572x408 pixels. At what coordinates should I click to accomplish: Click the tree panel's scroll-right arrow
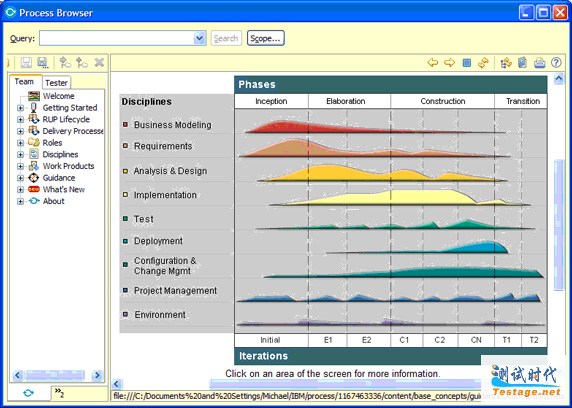pos(97,375)
